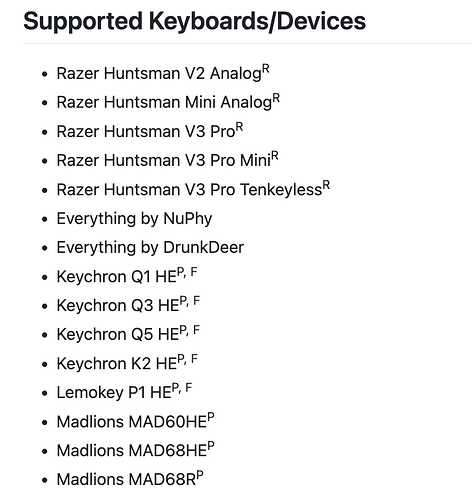Image resolution: width=472 pixels, height=499 pixels.
Task: Select the Everything by DrunkDeer list item
Action: 150,248
